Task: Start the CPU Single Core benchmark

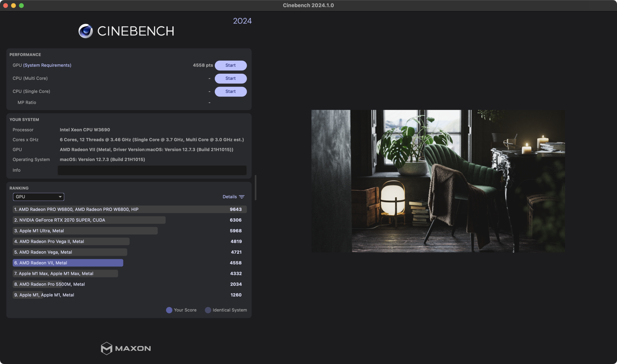Action: [230, 91]
